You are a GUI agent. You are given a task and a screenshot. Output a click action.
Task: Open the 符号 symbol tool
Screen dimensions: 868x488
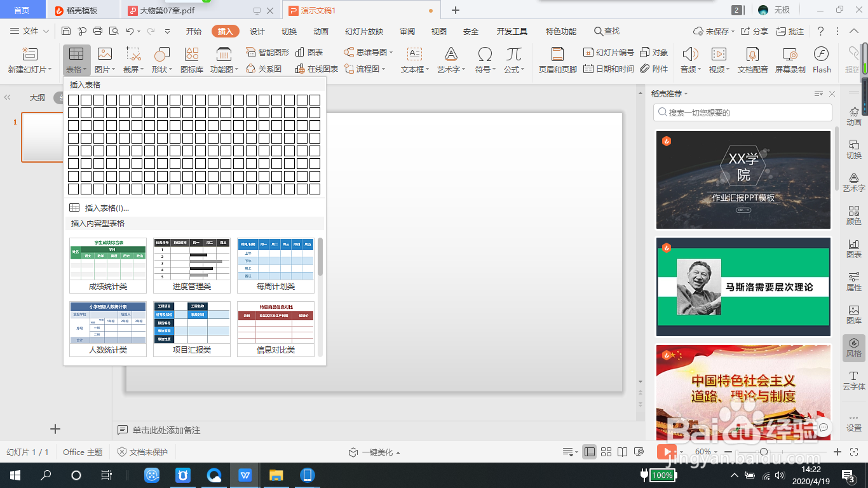(485, 60)
